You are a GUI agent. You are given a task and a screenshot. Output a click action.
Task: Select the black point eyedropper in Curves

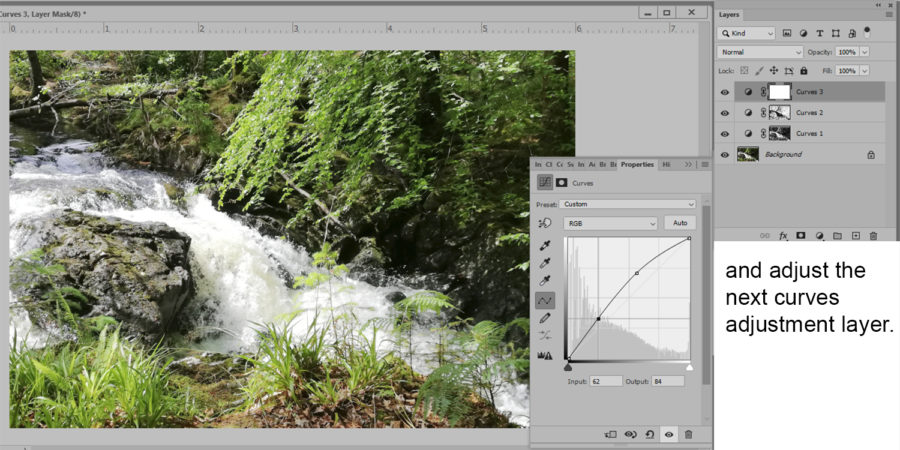tap(545, 244)
